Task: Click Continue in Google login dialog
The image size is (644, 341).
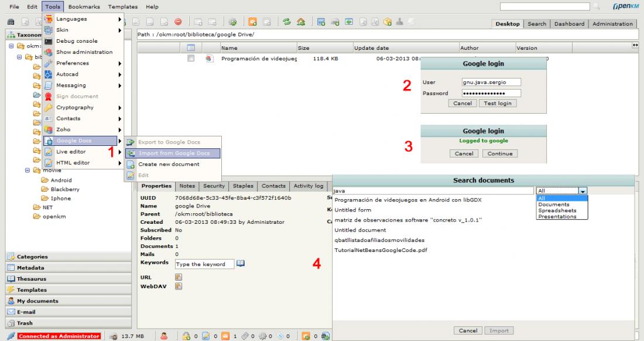Action: tap(500, 154)
